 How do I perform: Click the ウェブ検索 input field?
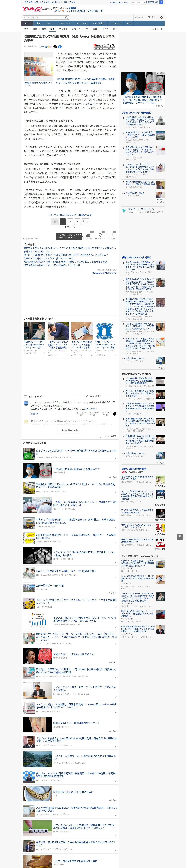point(137,2)
